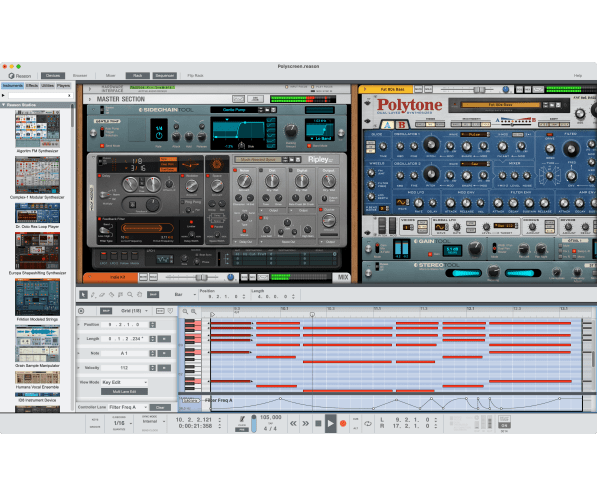Switch to the Utilities tab
Screen dimensions: 597x497
tap(48, 85)
